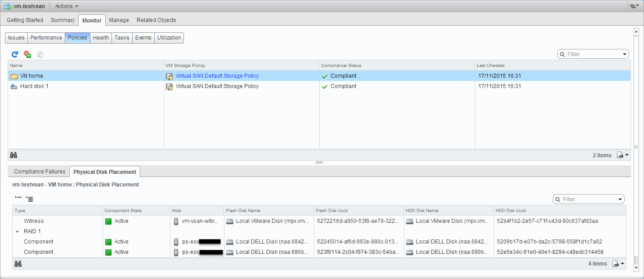Click the collapse all icon in Physical Disk Placement
644x279 pixels.
(18, 198)
